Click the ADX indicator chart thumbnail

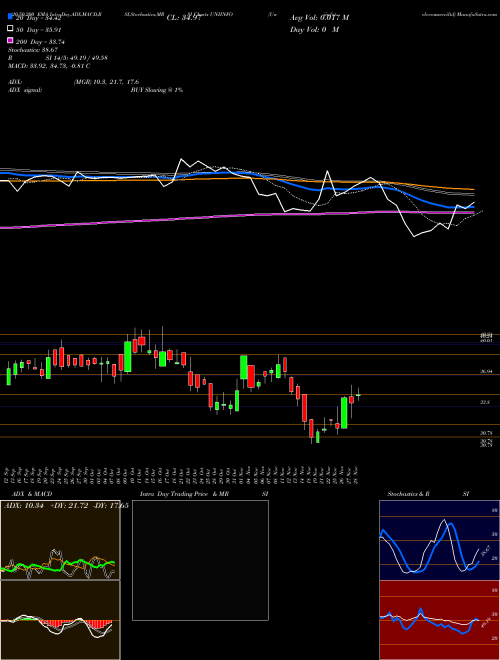(x=60, y=540)
